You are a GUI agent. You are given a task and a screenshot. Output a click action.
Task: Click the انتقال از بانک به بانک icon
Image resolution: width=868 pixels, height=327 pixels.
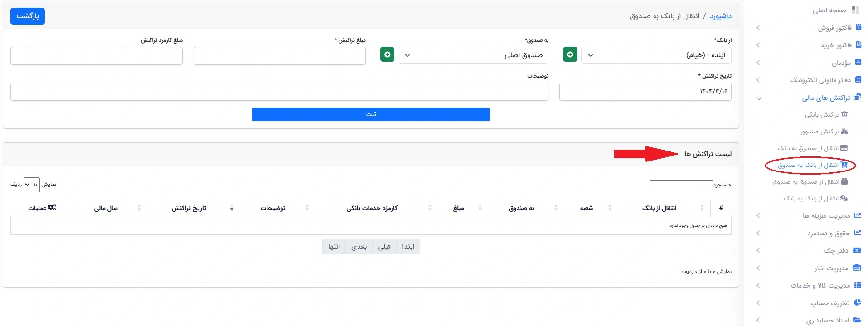[x=844, y=198]
